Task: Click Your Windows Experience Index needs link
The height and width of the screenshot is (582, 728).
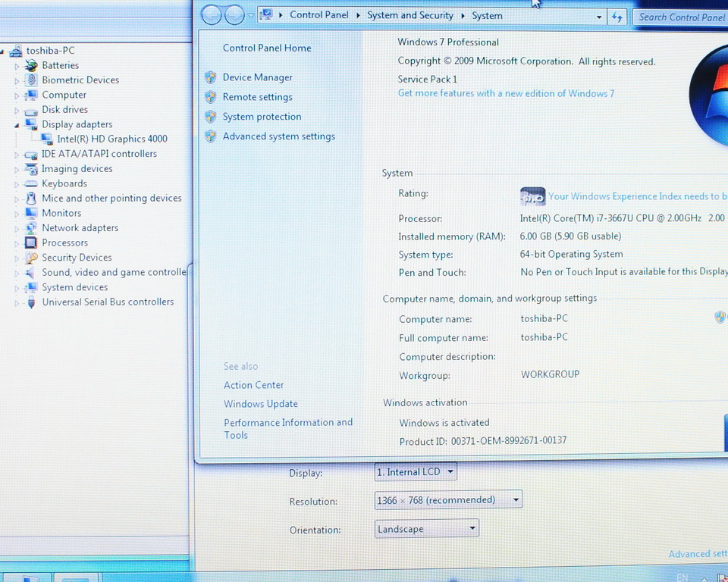Action: 638,196
